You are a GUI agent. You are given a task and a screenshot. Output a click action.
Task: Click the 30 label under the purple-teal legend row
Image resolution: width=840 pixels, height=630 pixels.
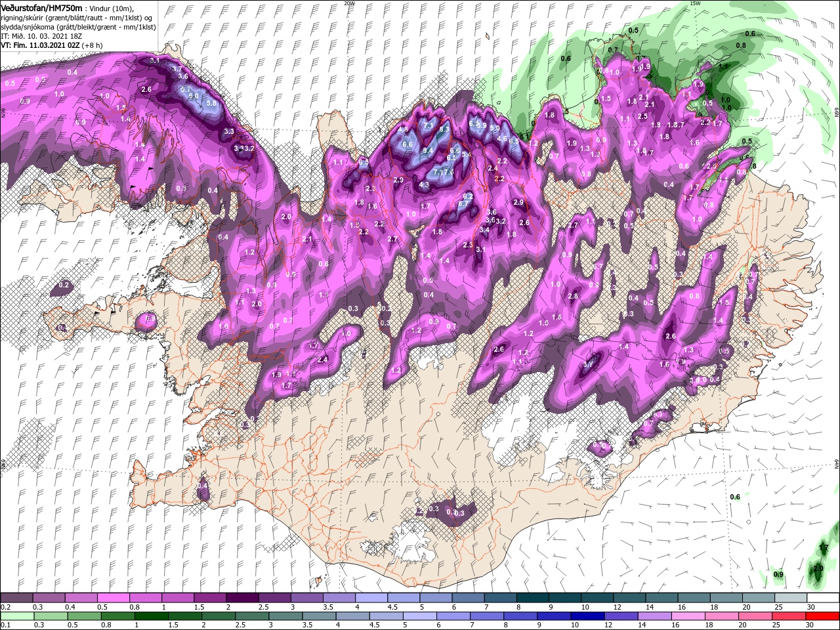point(811,607)
